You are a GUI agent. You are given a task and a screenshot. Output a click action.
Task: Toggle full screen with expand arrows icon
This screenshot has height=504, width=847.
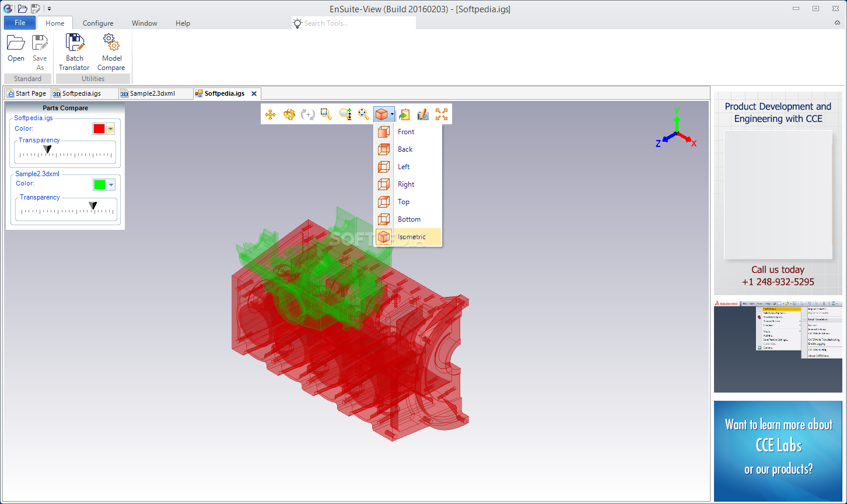[442, 114]
